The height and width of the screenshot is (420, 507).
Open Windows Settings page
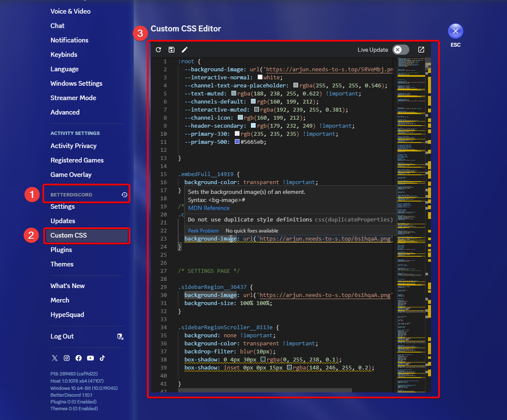(76, 83)
